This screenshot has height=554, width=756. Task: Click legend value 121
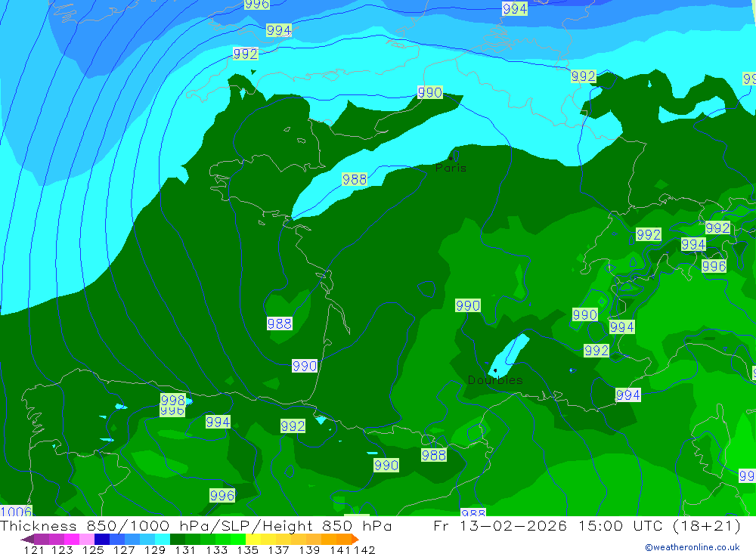34,549
